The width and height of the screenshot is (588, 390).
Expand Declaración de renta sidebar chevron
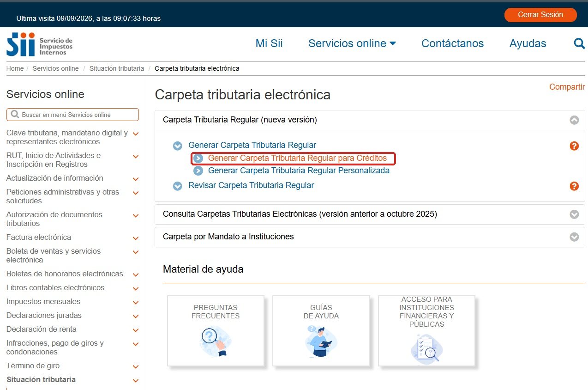click(x=136, y=330)
